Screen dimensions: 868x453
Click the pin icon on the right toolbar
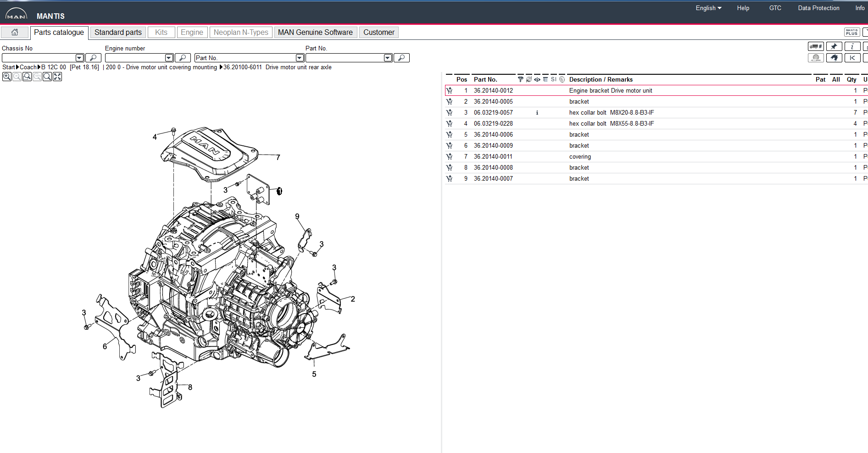click(834, 46)
